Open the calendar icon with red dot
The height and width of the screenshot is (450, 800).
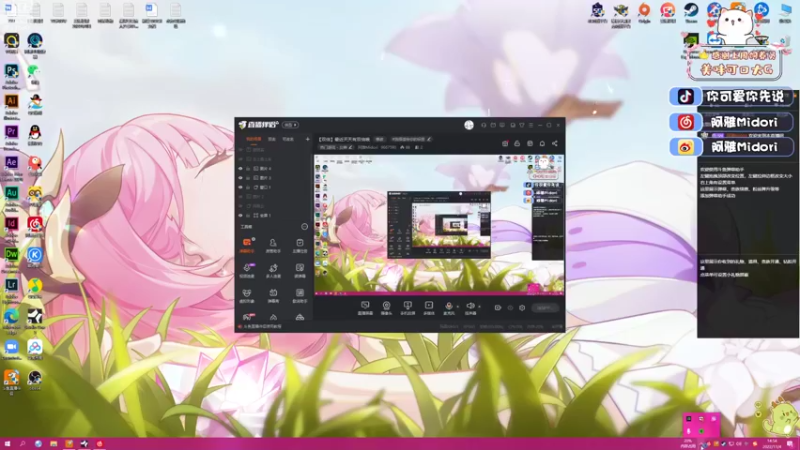[505, 143]
